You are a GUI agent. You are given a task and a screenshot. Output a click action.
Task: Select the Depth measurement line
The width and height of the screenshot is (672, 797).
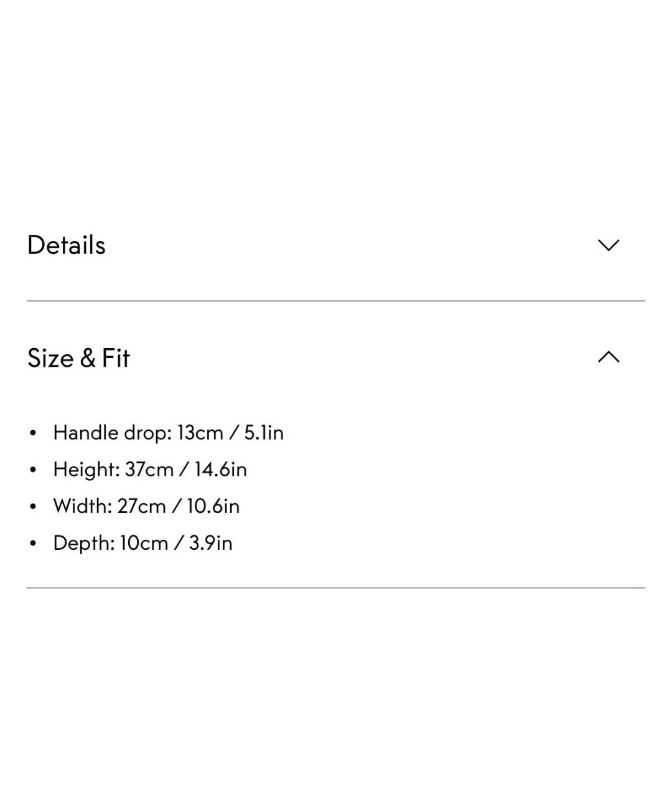[x=142, y=543]
